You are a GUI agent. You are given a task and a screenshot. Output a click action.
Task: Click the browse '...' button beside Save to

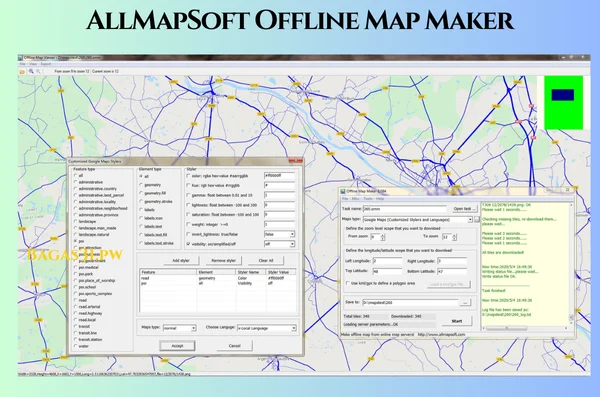click(465, 302)
